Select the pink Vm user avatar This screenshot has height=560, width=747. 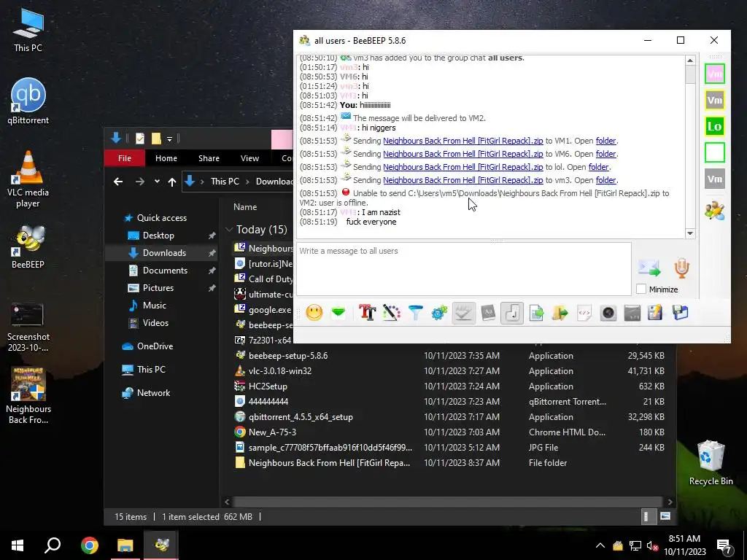pos(715,74)
